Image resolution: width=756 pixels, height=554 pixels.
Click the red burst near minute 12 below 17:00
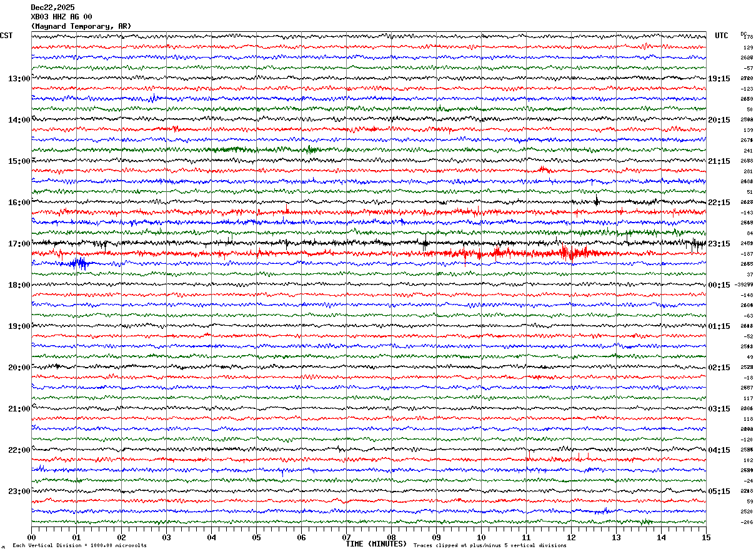click(x=574, y=253)
